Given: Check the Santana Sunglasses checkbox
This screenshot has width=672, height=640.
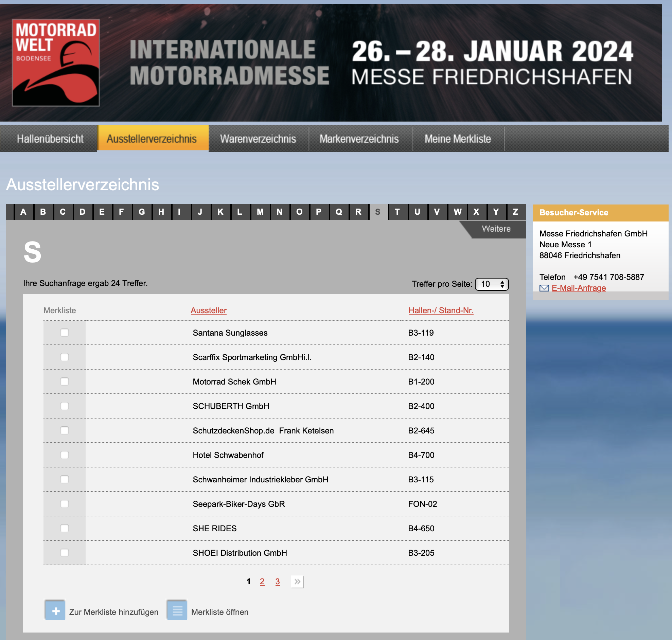Looking at the screenshot, I should pos(65,333).
